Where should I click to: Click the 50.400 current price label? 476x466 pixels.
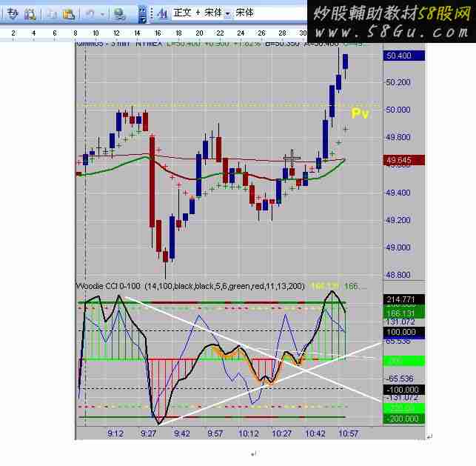tap(403, 56)
